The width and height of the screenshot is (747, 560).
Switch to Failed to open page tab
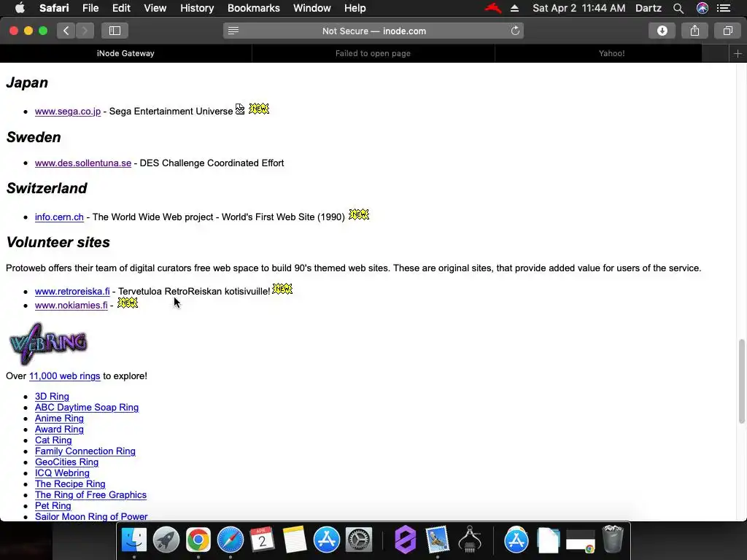coord(373,54)
